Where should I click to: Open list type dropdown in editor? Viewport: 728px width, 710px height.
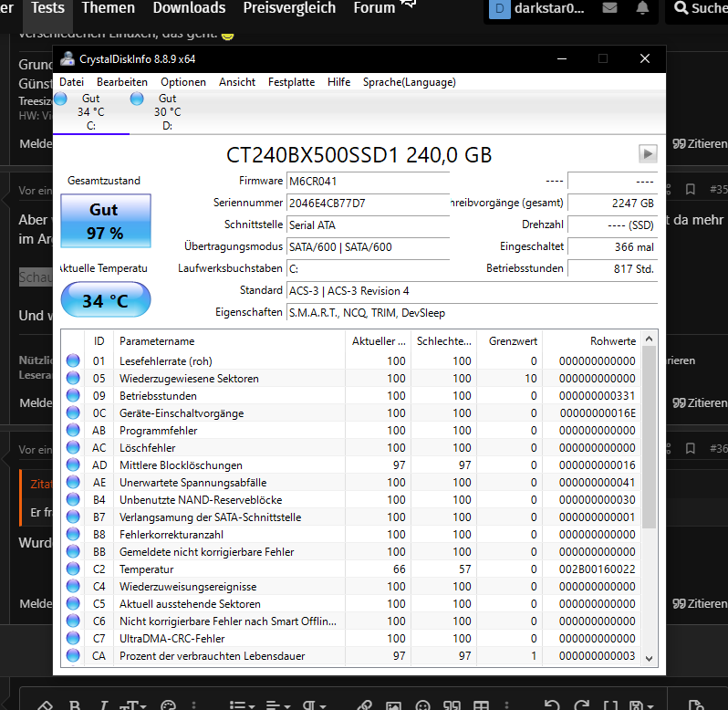[241, 705]
